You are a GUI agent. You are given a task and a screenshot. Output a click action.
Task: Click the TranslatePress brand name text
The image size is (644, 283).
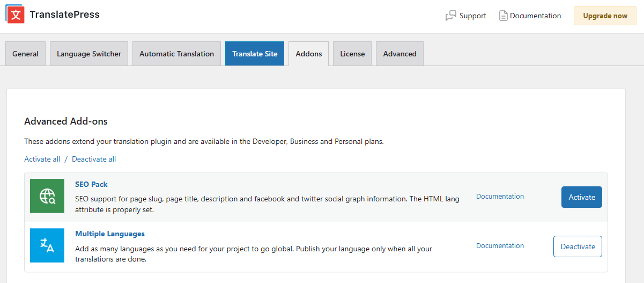(x=65, y=14)
